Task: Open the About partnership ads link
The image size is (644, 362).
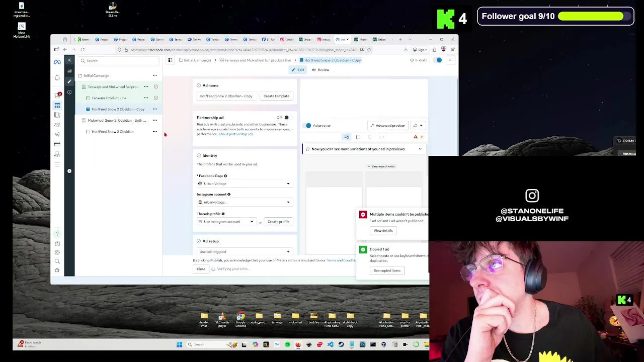Action: tap(236, 134)
